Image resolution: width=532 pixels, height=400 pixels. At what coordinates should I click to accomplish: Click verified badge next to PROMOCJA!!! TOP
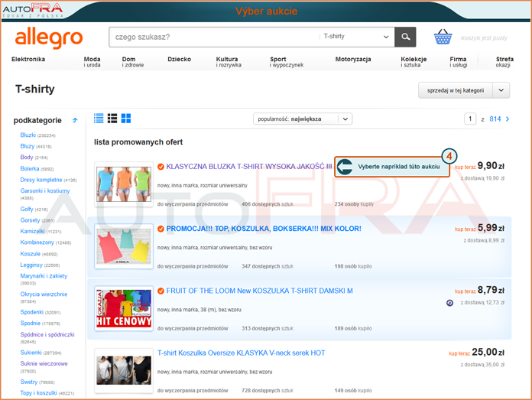161,229
